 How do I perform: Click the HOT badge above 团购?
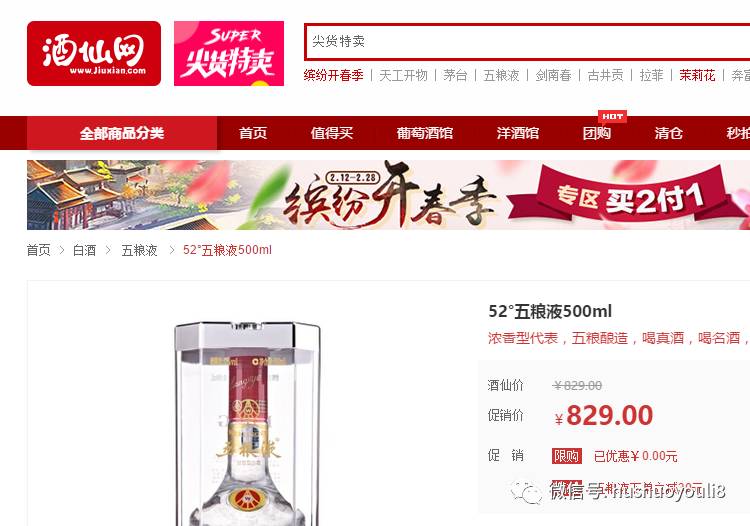(x=612, y=116)
